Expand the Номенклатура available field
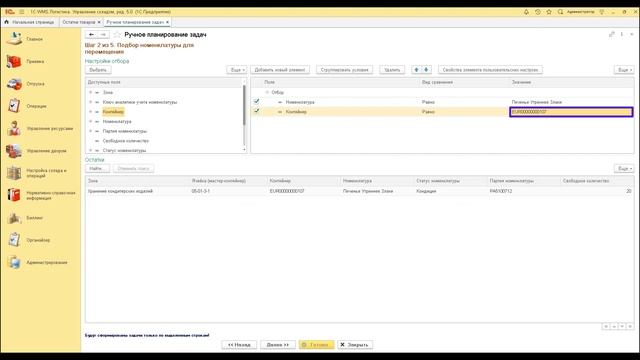The height and width of the screenshot is (360, 640). click(91, 121)
